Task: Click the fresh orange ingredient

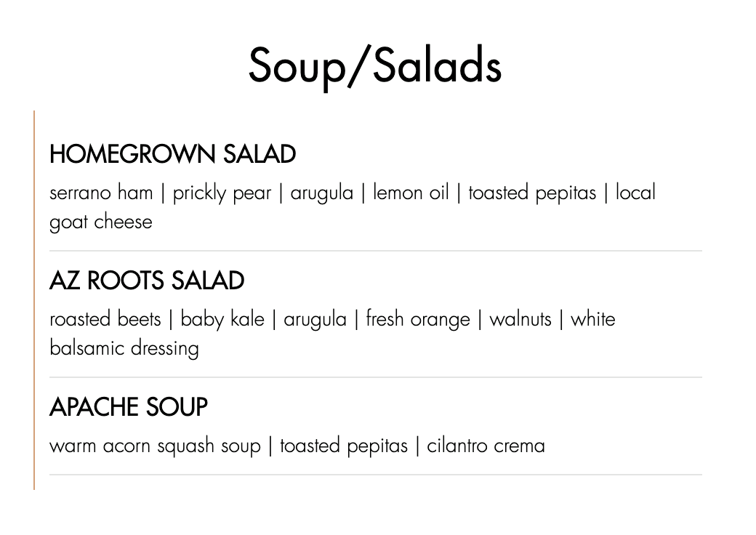Action: pyautogui.click(x=418, y=320)
